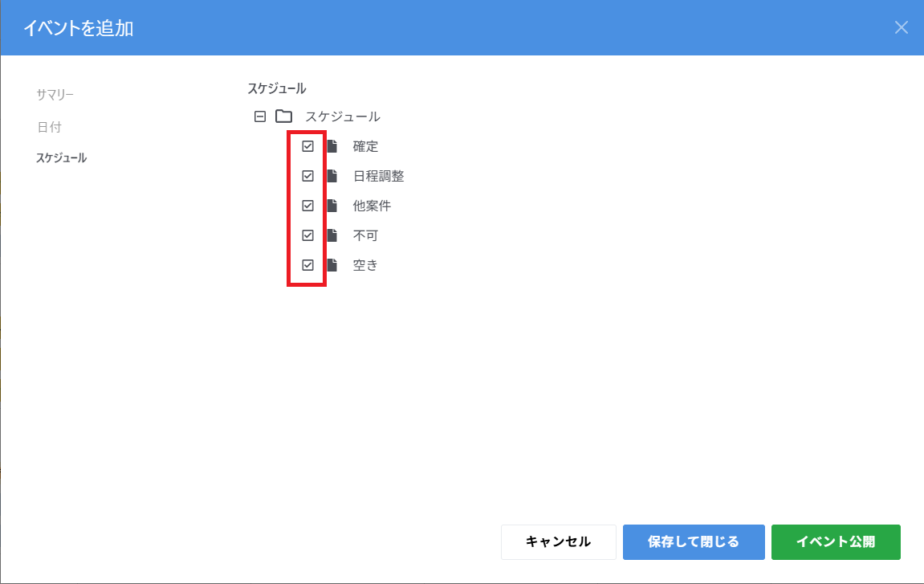This screenshot has height=584, width=924.
Task: Toggle the 空き checkbox off
Action: pos(307,265)
